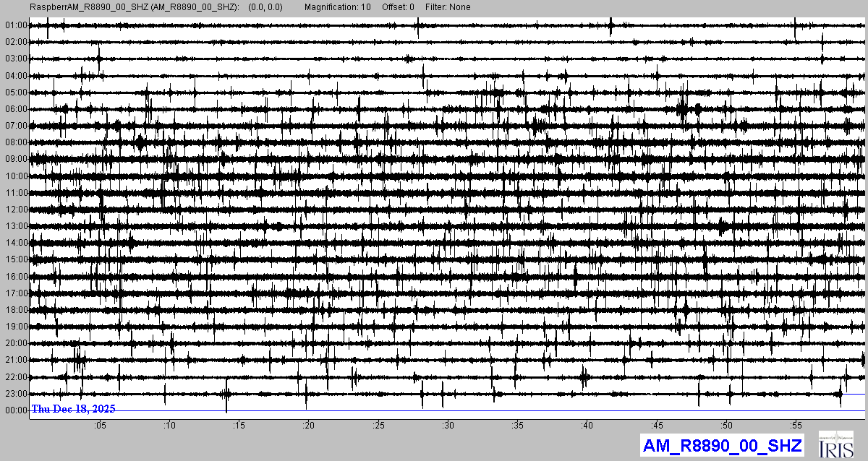Pick the 13:00 hour row label

point(16,226)
